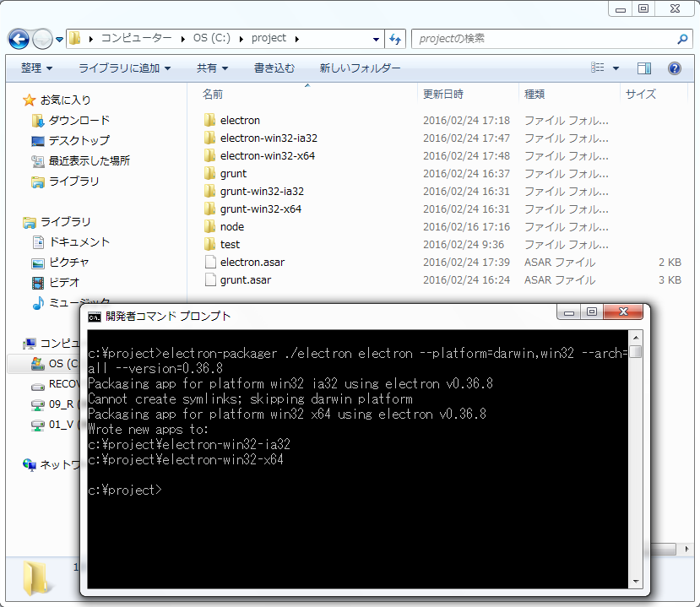Viewport: 700px width, 607px height.
Task: Select project in address breadcrumb
Action: [x=269, y=38]
